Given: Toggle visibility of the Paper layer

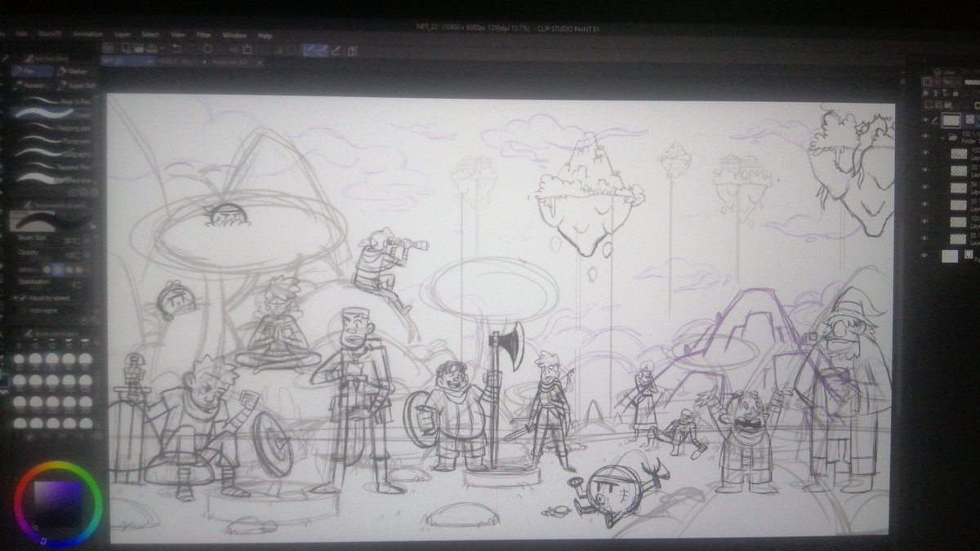Looking at the screenshot, I should (925, 255).
